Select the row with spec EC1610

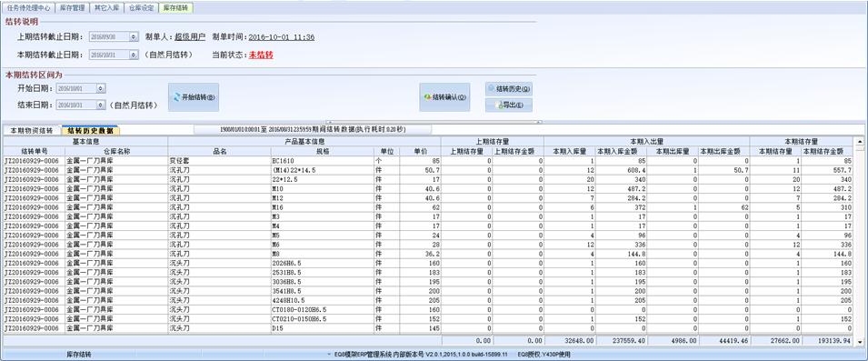tap(428, 161)
